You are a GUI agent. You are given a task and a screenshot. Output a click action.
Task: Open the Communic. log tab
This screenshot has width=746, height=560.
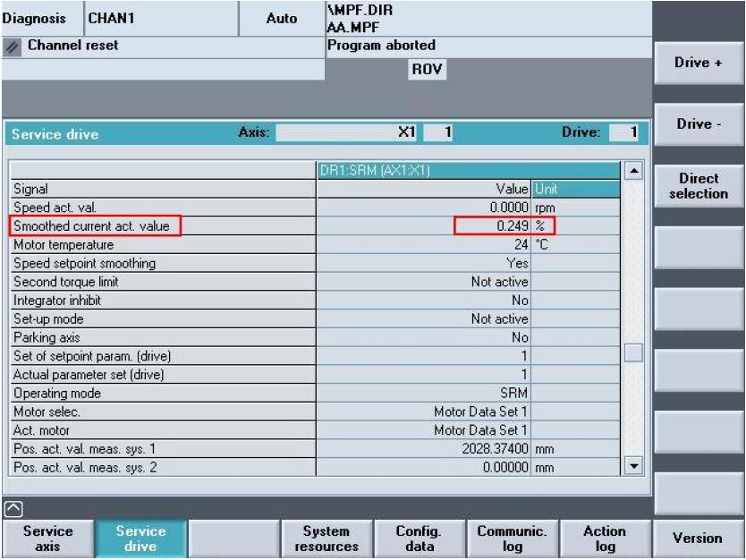coord(512,539)
